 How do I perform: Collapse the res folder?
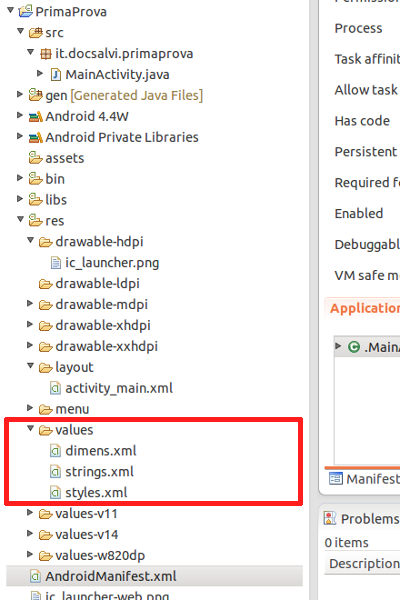21,219
